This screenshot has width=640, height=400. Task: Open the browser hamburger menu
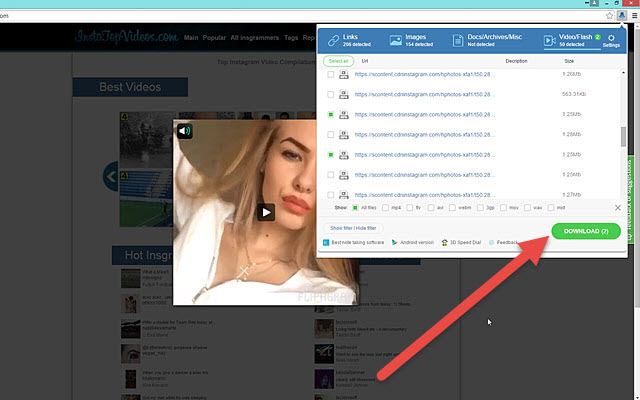tap(634, 16)
